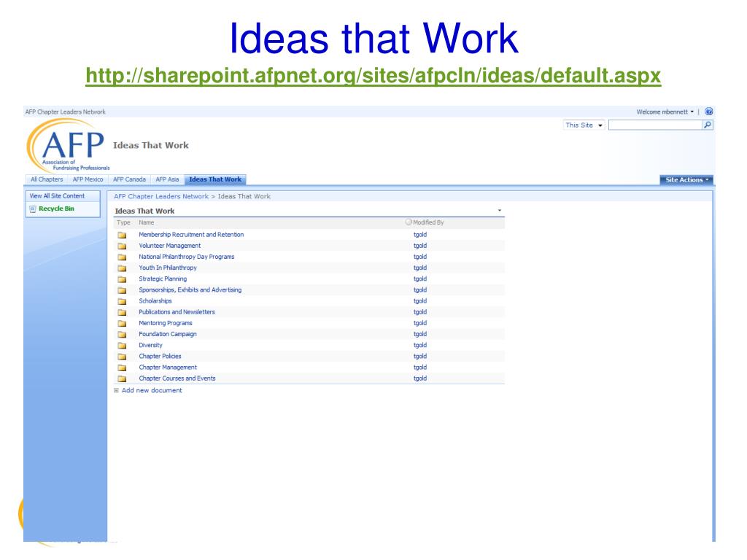Sort by the Modified By column header
The width and height of the screenshot is (747, 560).
tap(428, 222)
